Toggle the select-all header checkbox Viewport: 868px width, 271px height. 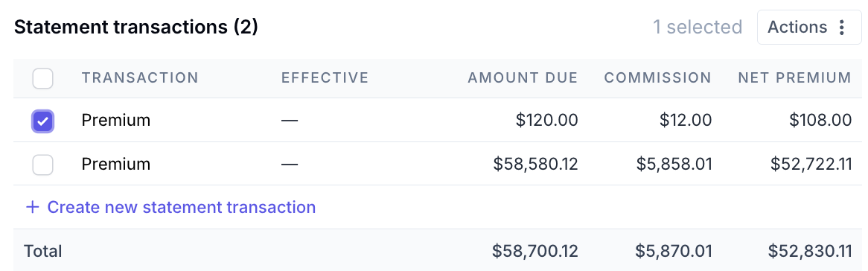pos(42,78)
